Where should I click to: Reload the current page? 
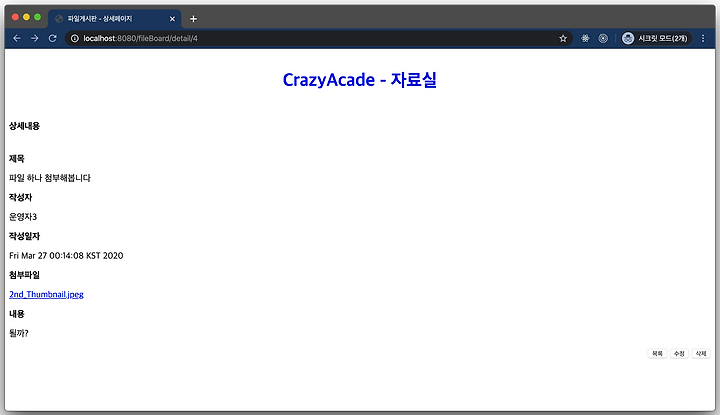click(x=52, y=39)
